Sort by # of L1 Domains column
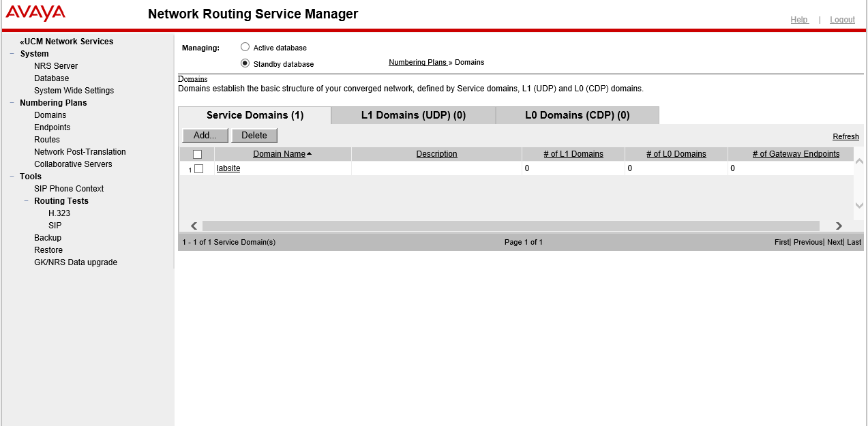Viewport: 868px width, 426px height. (x=573, y=154)
